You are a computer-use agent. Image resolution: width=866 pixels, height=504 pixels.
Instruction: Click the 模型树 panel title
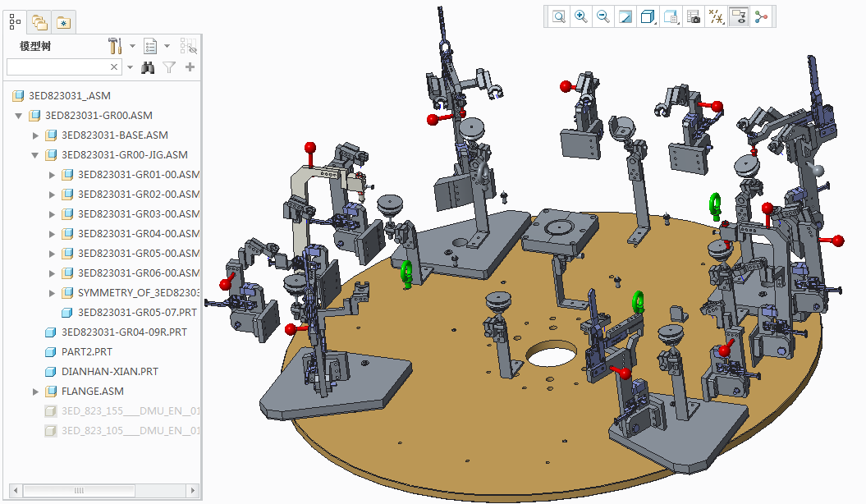tap(35, 46)
